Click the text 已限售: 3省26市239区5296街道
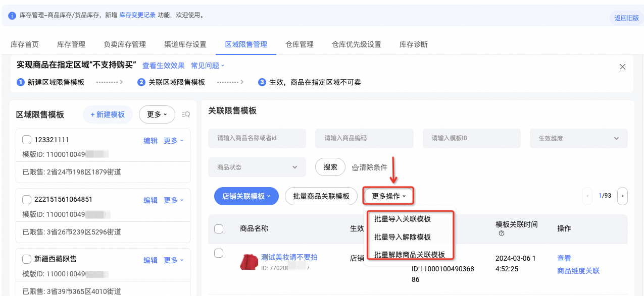Image resolution: width=644 pixels, height=296 pixels. coord(72,232)
